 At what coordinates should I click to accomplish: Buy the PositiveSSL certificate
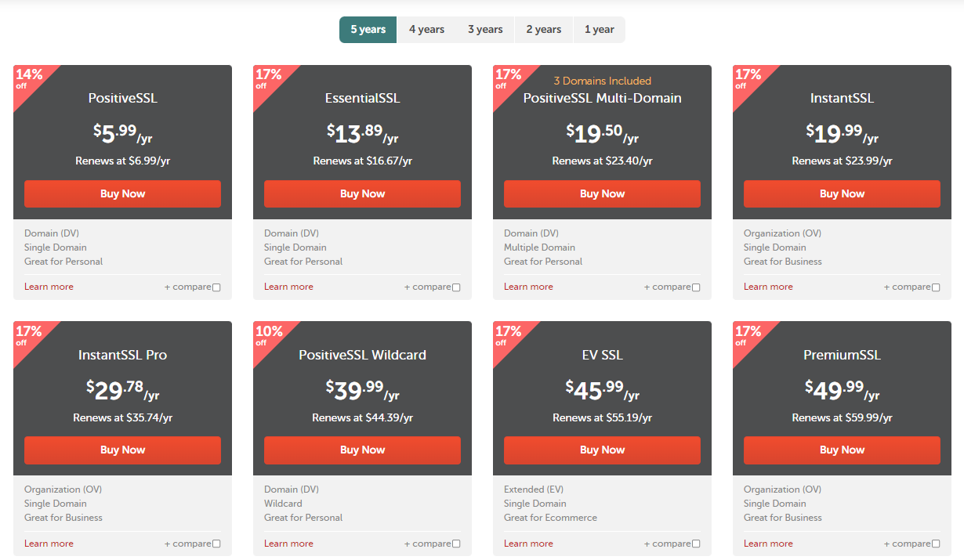coord(122,193)
